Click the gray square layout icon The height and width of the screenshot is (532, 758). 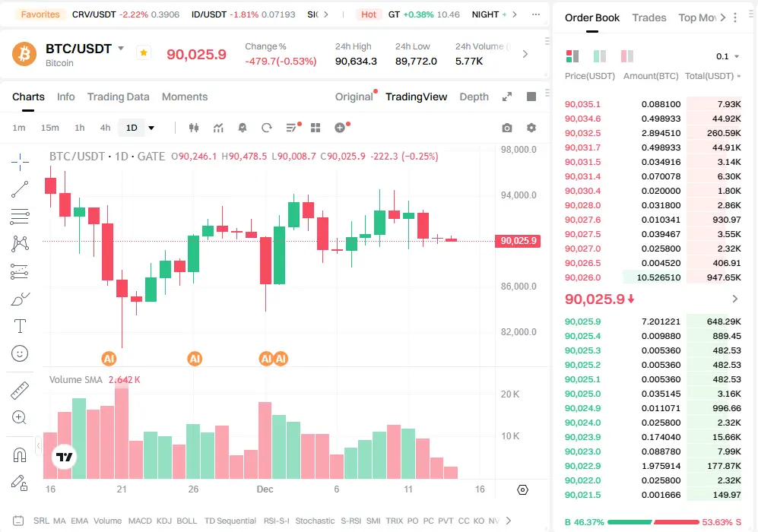pos(531,97)
